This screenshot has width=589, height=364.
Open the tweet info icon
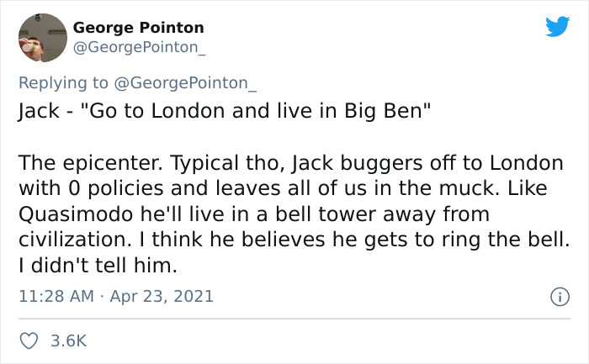point(557,297)
